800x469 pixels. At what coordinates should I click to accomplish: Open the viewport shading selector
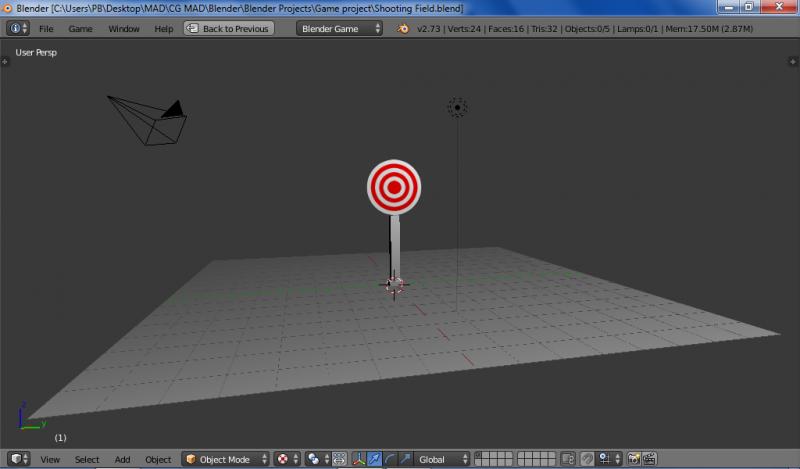(x=287, y=459)
